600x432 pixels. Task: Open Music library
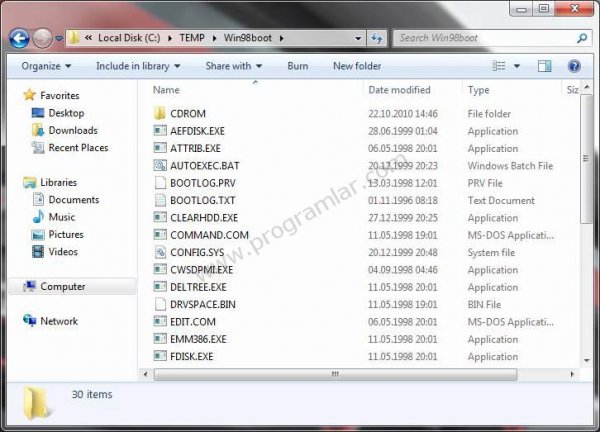pos(62,217)
